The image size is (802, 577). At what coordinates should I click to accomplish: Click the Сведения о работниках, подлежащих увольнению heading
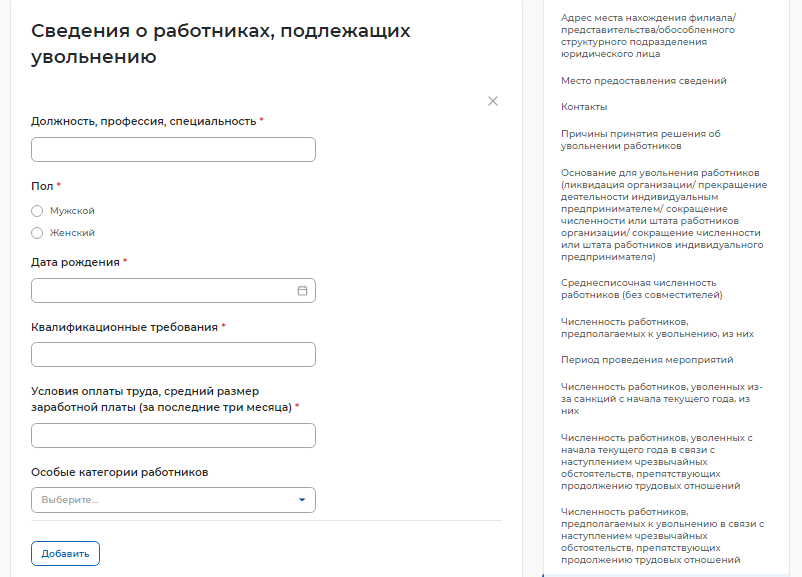[x=220, y=44]
